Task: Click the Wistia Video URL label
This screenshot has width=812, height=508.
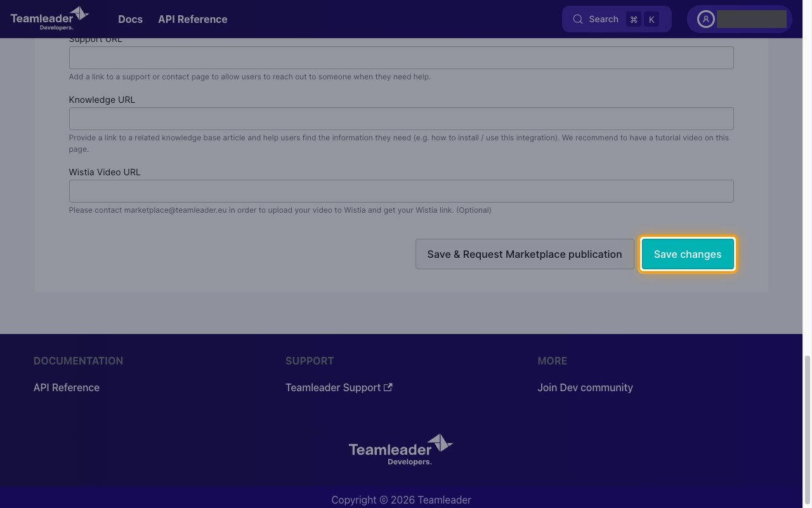Action: [105, 172]
